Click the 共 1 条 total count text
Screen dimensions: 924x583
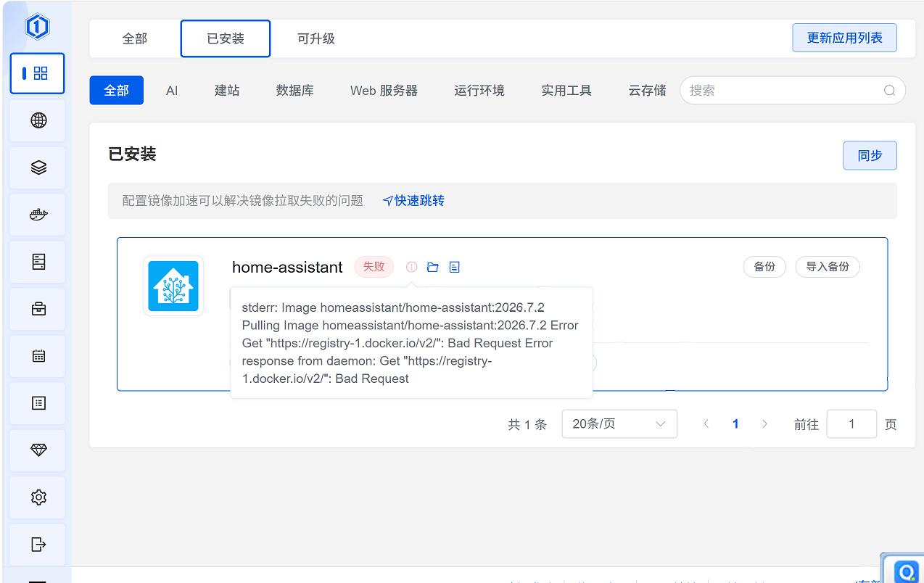tap(527, 425)
